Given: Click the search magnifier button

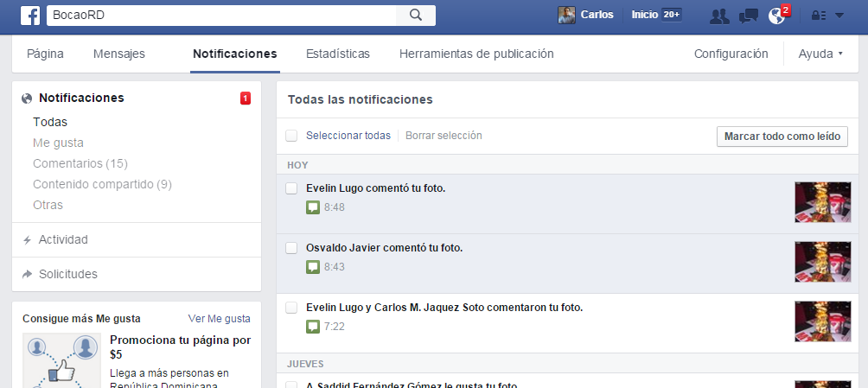Looking at the screenshot, I should [x=416, y=16].
